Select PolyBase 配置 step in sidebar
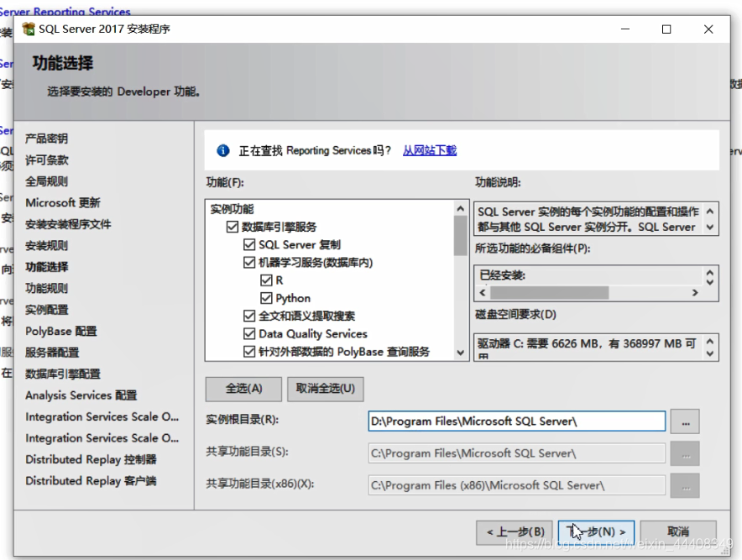The height and width of the screenshot is (560, 742). 61,331
